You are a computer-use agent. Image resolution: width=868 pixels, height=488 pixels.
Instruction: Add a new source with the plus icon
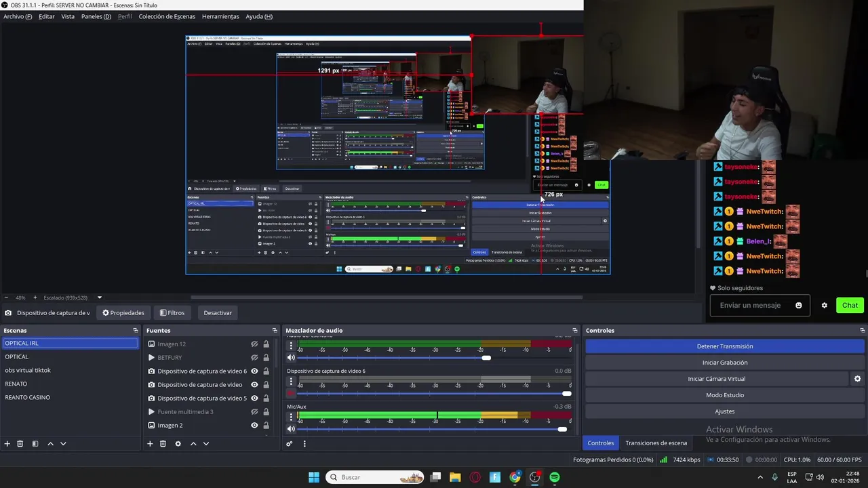[x=150, y=444]
